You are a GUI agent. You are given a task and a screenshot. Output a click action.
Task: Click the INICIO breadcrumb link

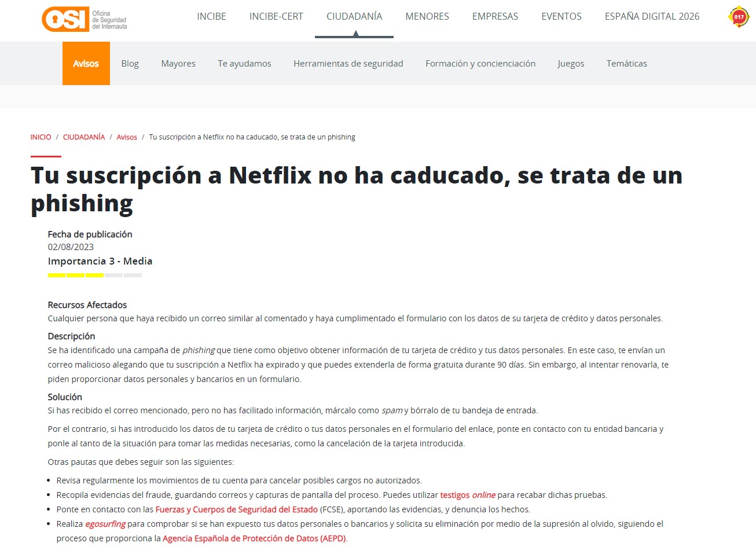coord(41,137)
